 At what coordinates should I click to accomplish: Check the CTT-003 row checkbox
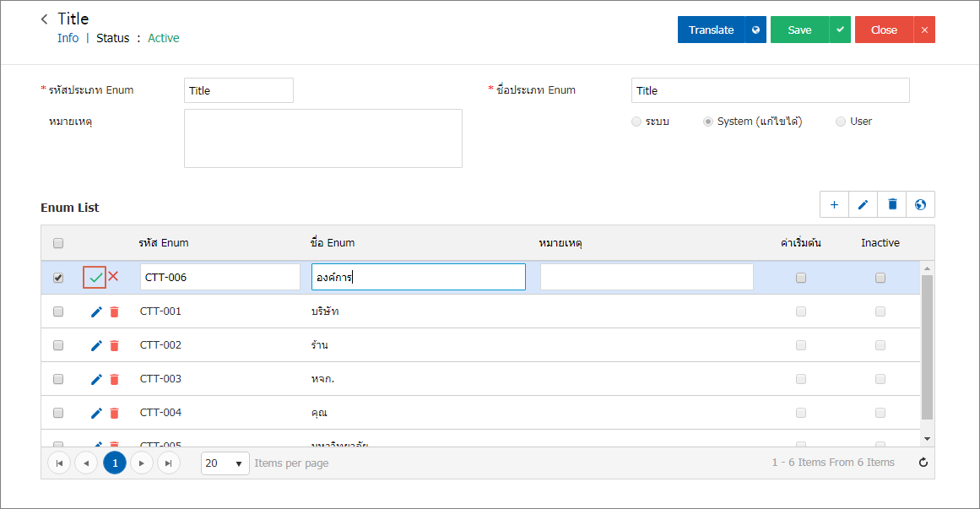(58, 379)
